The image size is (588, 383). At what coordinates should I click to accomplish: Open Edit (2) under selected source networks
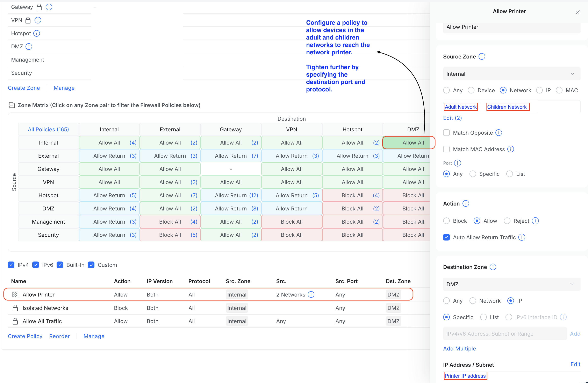[x=452, y=118]
